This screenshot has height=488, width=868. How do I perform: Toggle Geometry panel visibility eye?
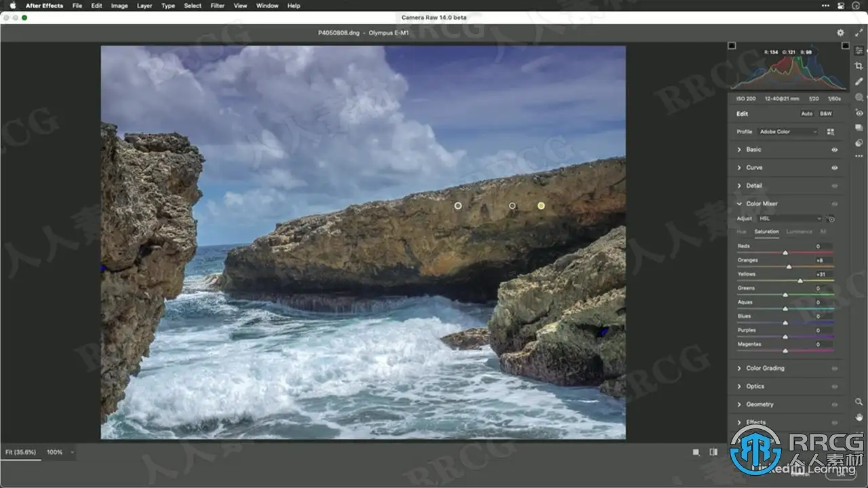(x=834, y=405)
